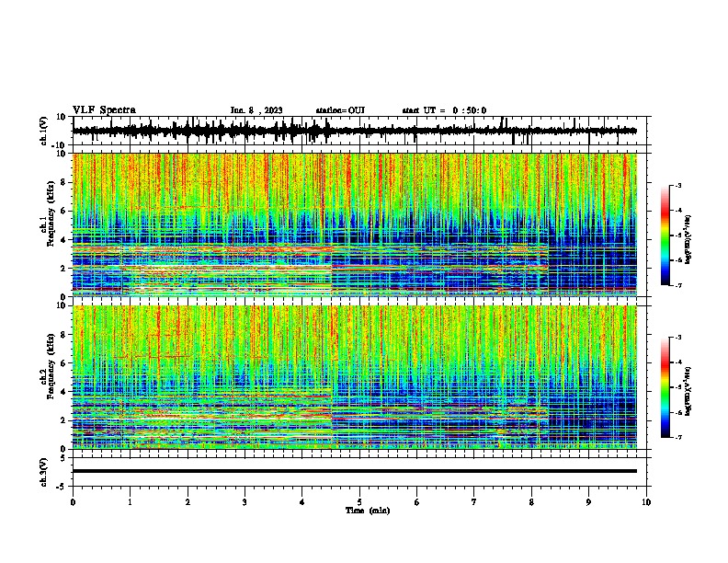Click the ch.1 color bar log(PSD) unit label
This screenshot has width=728, height=563.
tap(688, 240)
